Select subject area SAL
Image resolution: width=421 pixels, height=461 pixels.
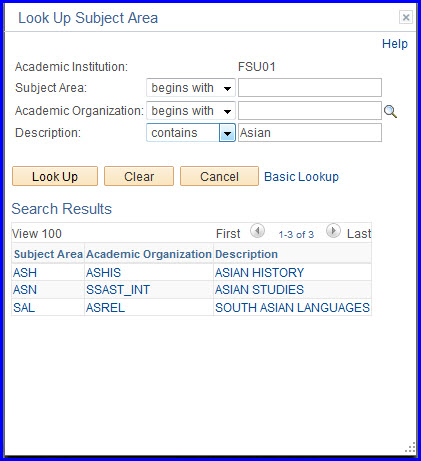tap(24, 307)
